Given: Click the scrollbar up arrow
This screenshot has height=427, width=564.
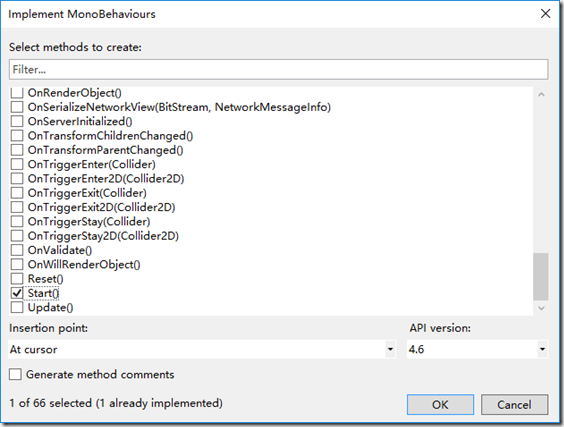Looking at the screenshot, I should tap(541, 95).
